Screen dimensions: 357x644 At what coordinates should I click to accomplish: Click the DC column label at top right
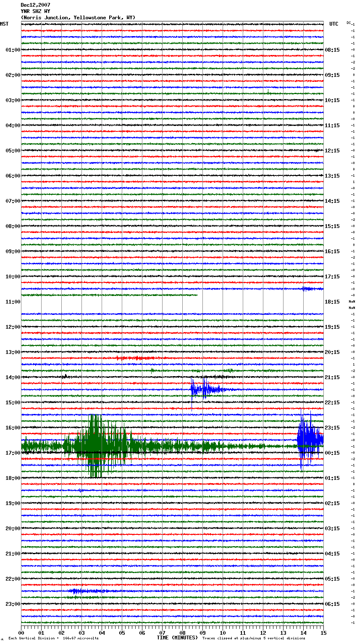(349, 23)
